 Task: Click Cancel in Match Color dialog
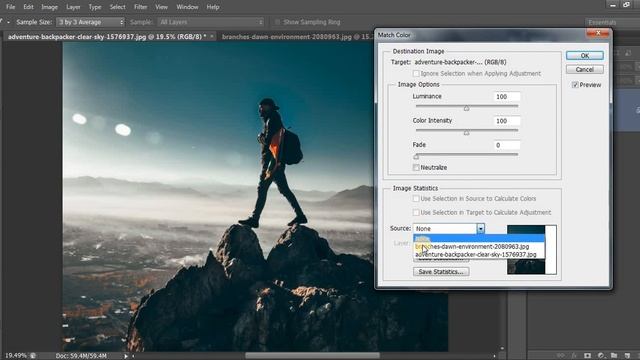584,69
